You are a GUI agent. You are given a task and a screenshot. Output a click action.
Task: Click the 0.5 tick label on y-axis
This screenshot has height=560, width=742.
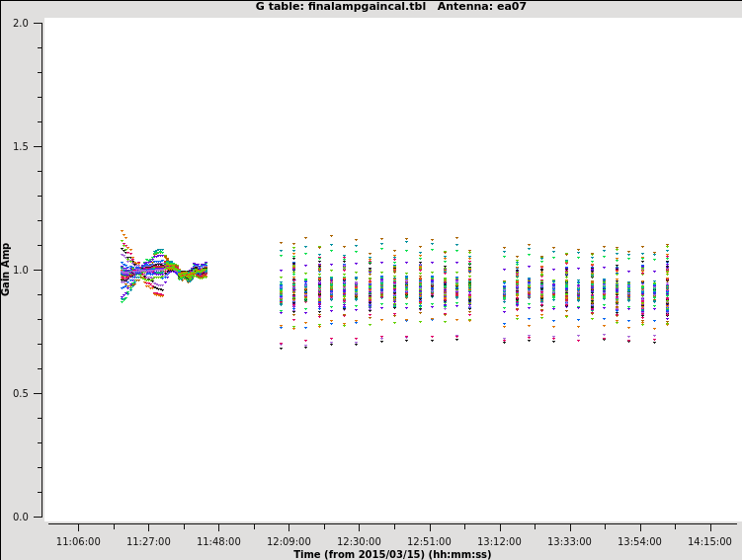coord(20,393)
